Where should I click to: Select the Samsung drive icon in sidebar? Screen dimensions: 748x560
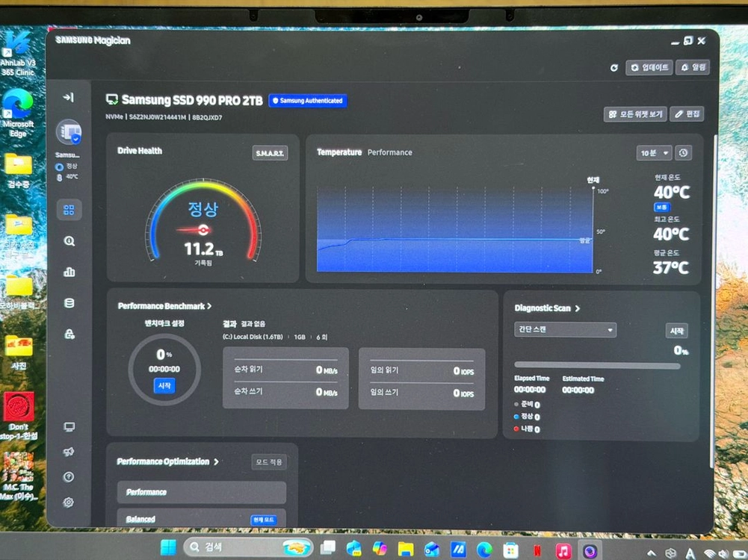pyautogui.click(x=69, y=132)
